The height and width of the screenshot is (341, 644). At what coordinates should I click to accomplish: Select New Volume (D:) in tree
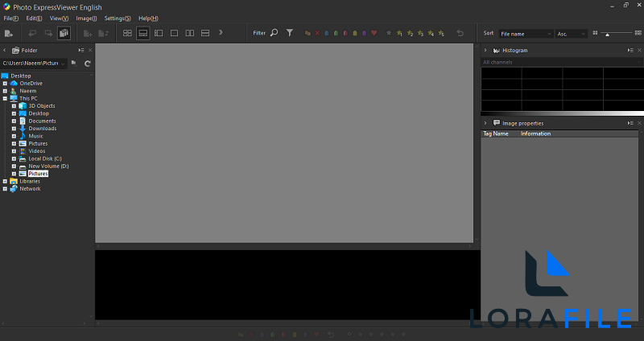(48, 166)
